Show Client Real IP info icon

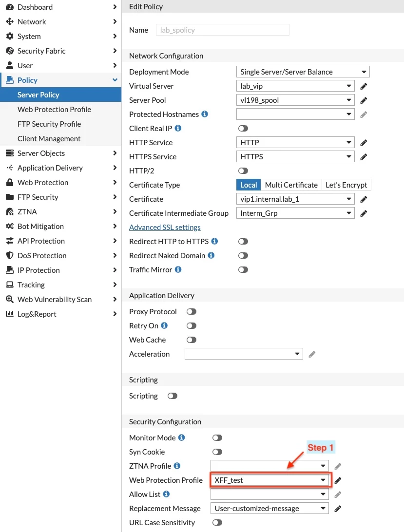(178, 128)
